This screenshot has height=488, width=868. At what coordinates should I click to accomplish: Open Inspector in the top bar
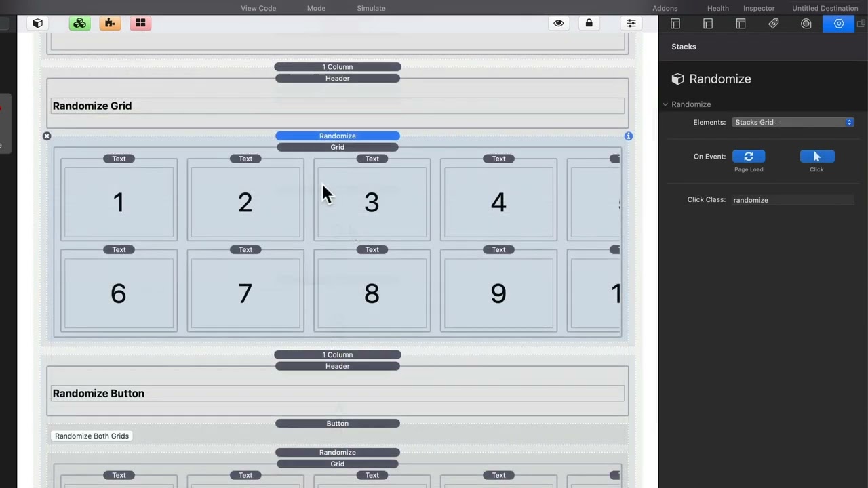[759, 8]
